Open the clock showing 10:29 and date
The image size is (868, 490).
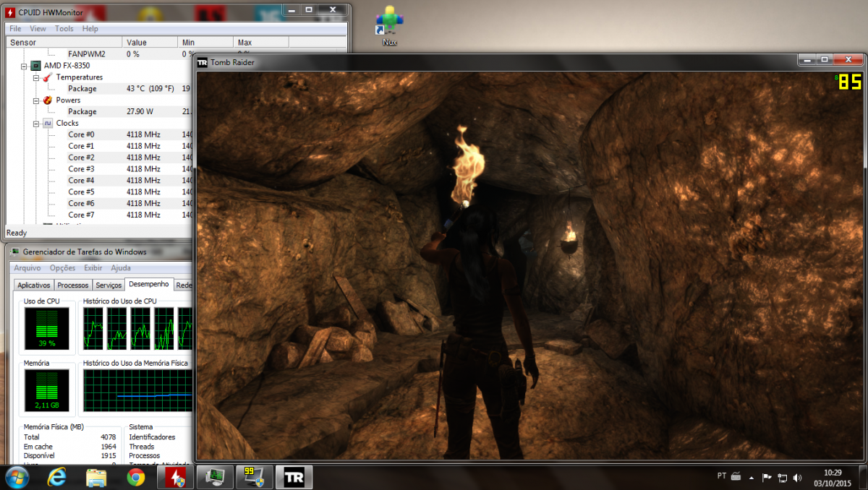833,477
